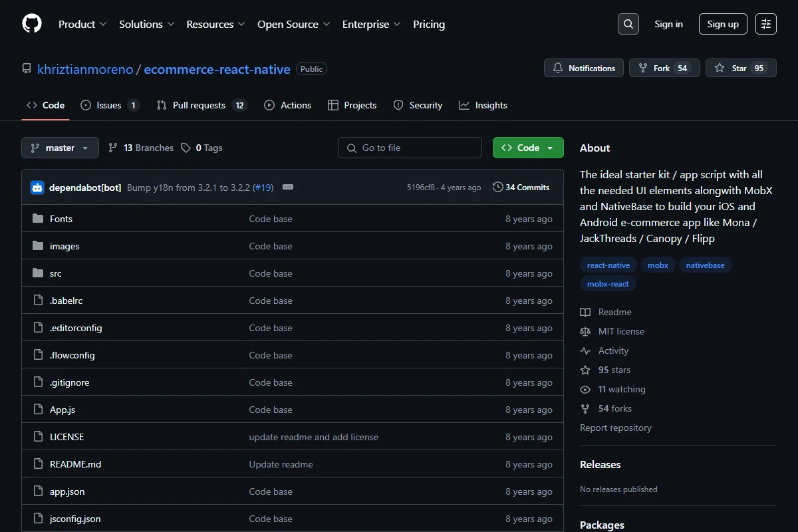Expand the Solutions menu dropdown
The image size is (798, 532).
click(147, 24)
